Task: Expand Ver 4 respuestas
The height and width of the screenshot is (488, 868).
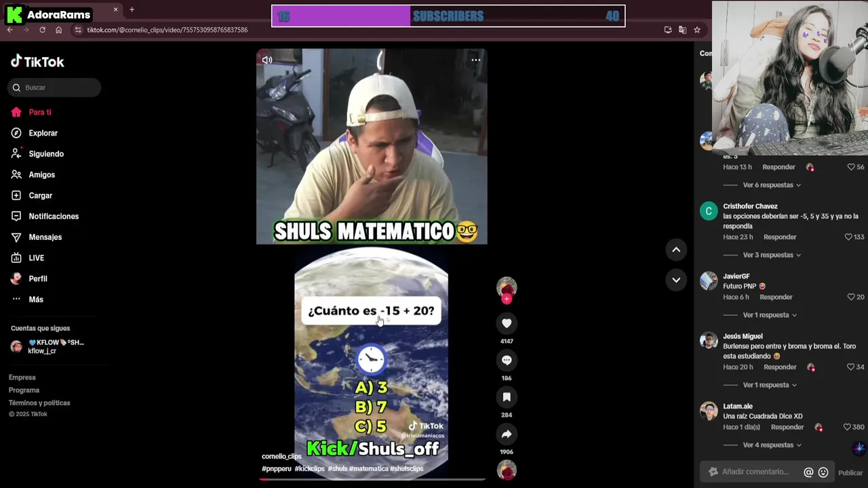Action: click(x=772, y=445)
